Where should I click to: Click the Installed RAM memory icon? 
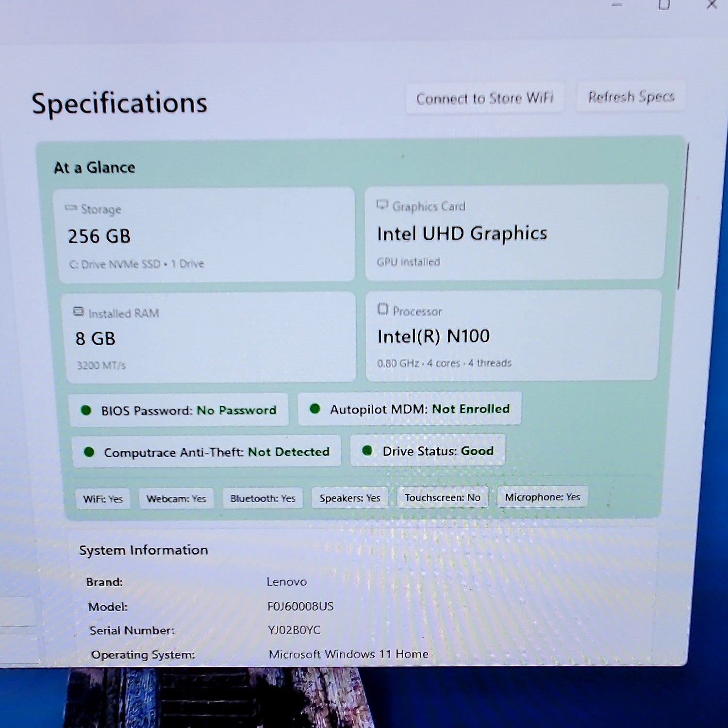(x=78, y=311)
